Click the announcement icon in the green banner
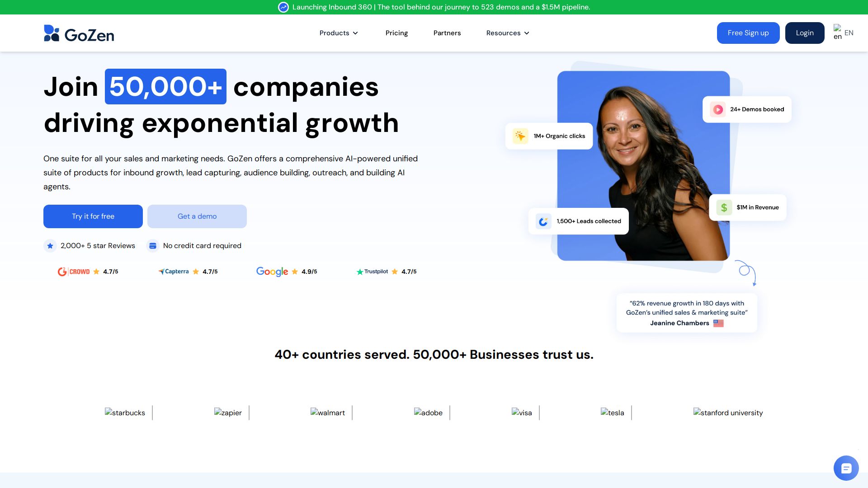The image size is (868, 488). [283, 7]
